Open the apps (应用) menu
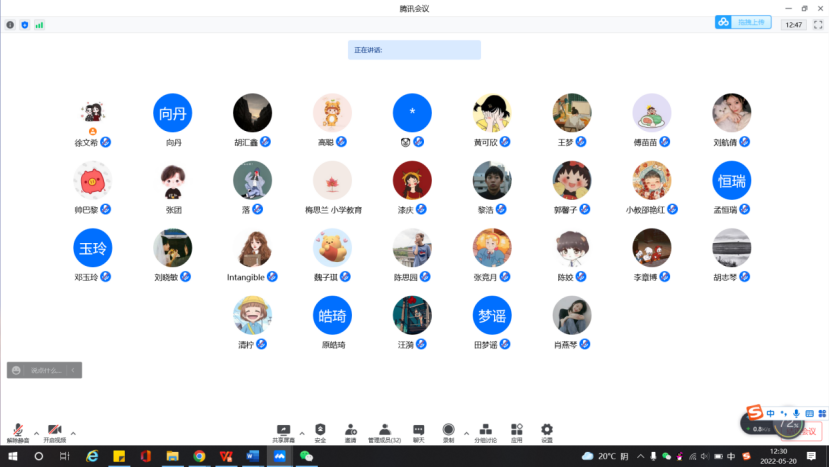This screenshot has width=830, height=467. [x=516, y=431]
